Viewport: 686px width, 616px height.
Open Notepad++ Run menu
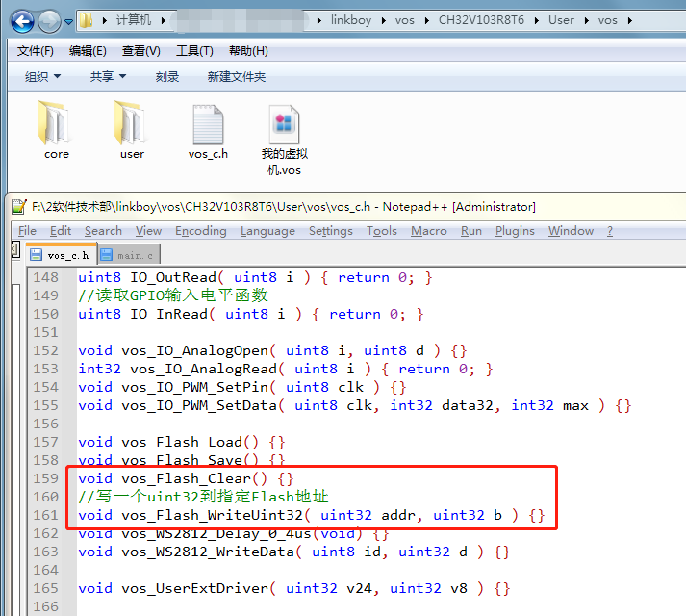click(x=471, y=231)
